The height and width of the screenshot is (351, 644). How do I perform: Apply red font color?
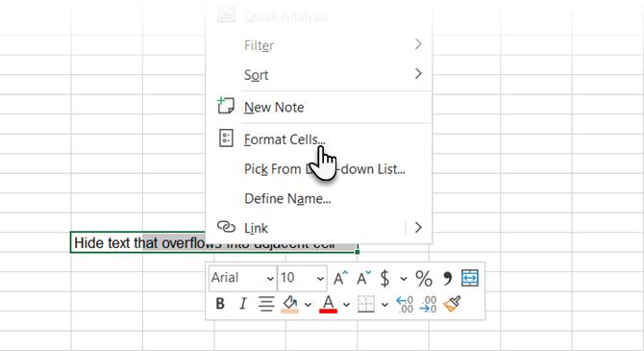point(328,304)
